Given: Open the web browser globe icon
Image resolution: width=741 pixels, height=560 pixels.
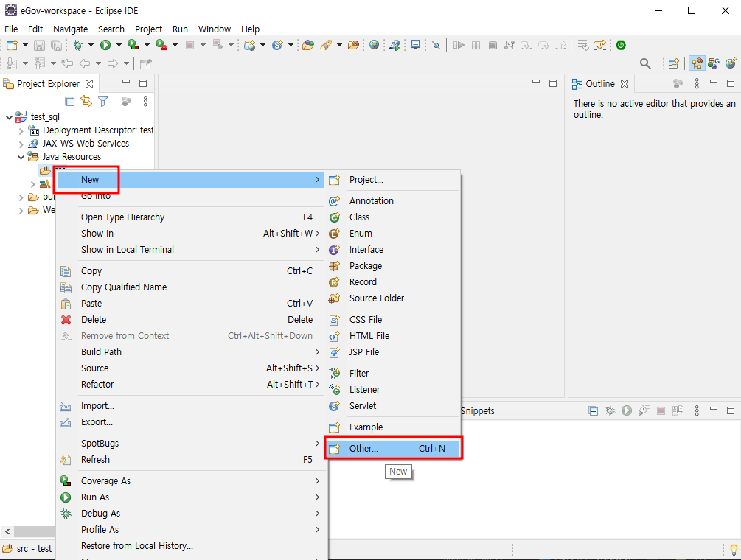Looking at the screenshot, I should (x=375, y=45).
